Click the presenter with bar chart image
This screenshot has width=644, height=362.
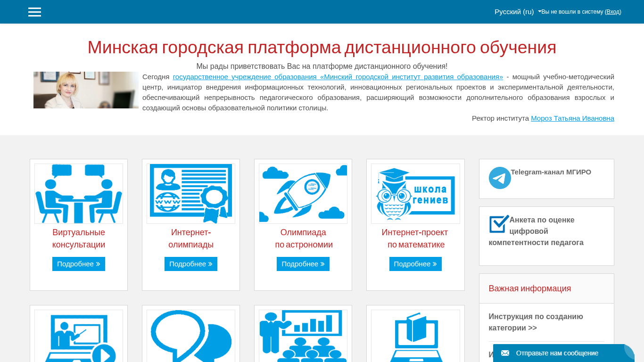coord(303,336)
